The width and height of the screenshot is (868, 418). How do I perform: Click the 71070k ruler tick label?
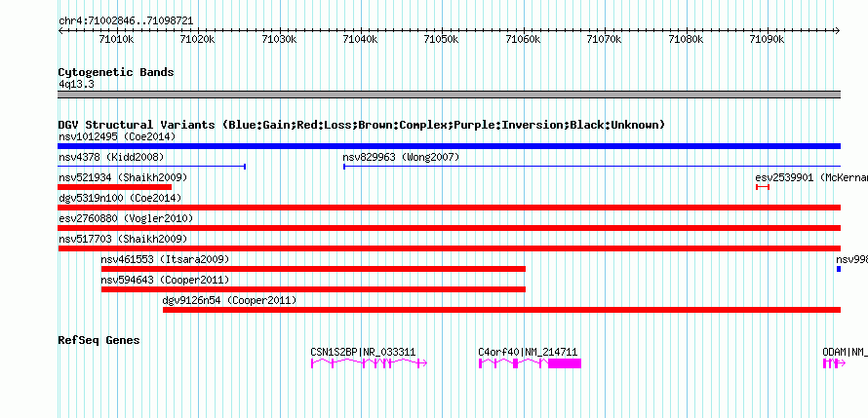coord(605,39)
